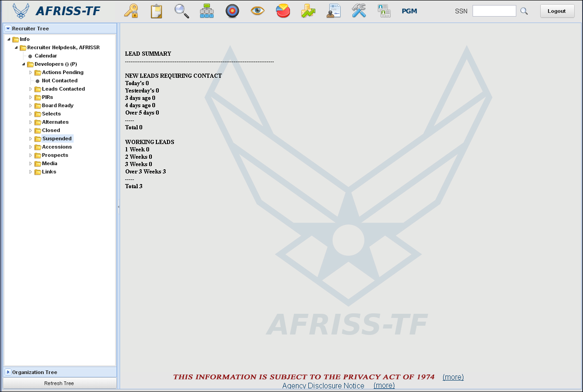Click the bullseye target toolbar icon
This screenshot has height=392, width=583.
(x=232, y=11)
